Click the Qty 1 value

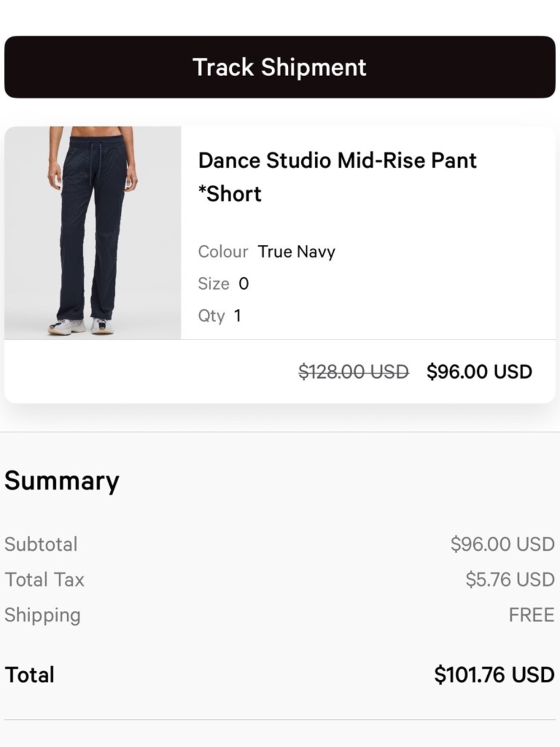pyautogui.click(x=237, y=315)
